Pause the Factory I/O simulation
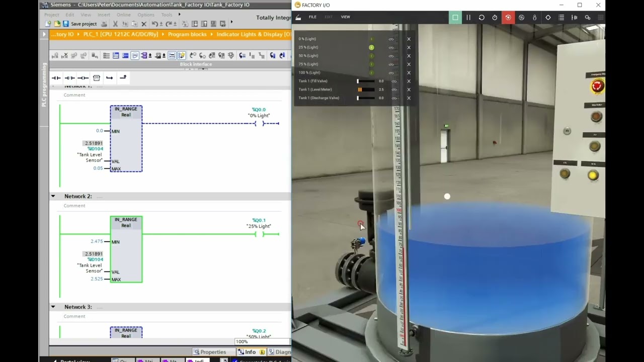 (468, 18)
